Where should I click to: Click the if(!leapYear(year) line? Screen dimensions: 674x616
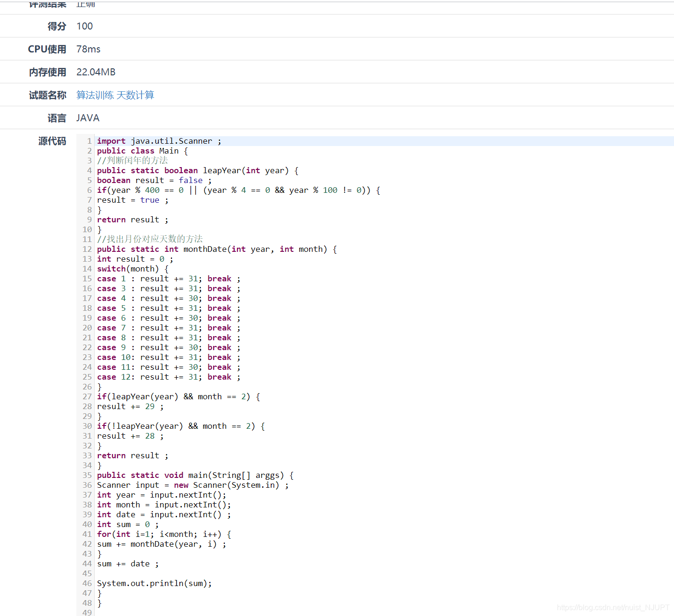[181, 426]
